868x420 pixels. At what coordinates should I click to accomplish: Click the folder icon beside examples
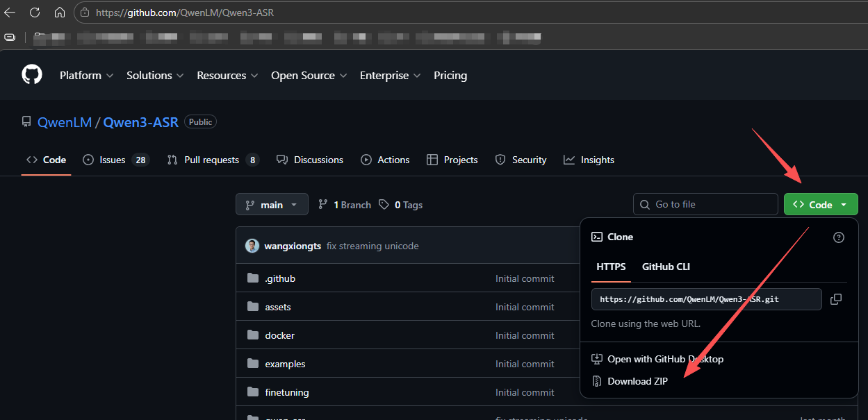tap(252, 364)
